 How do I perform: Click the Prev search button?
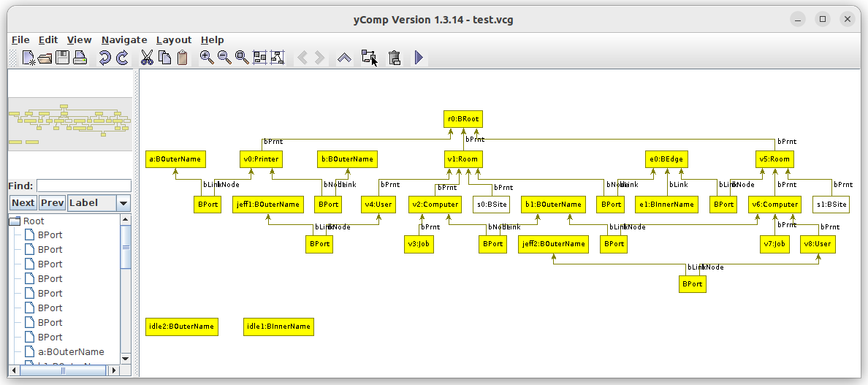tap(52, 203)
